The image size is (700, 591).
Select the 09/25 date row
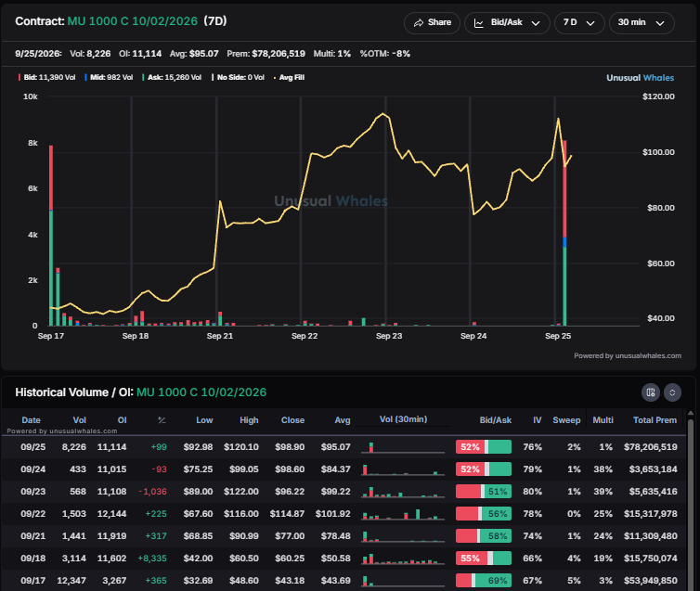[344, 447]
